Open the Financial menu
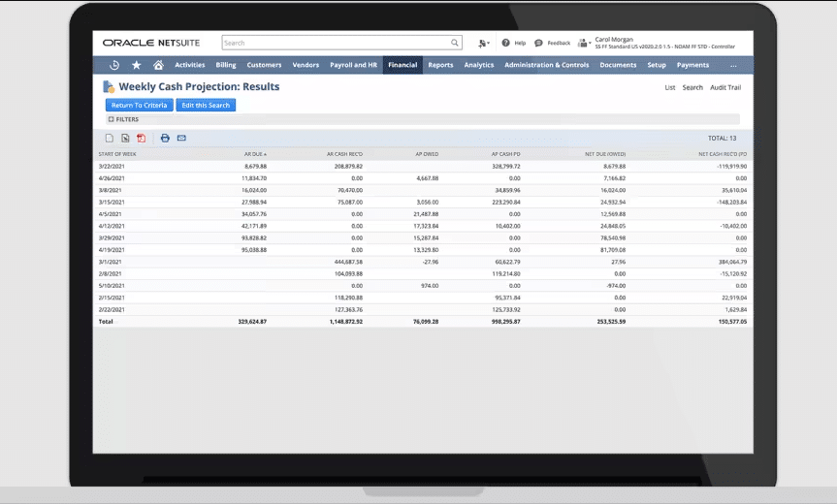This screenshot has height=504, width=837. [402, 65]
